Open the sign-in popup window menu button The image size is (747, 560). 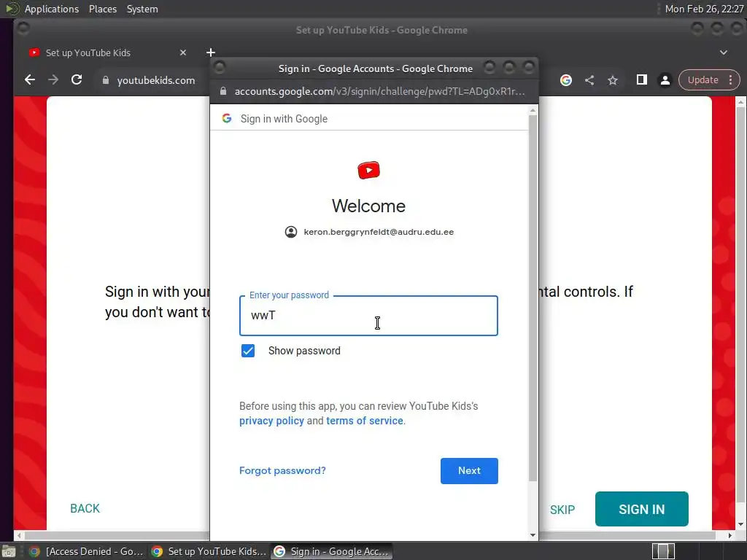click(219, 68)
